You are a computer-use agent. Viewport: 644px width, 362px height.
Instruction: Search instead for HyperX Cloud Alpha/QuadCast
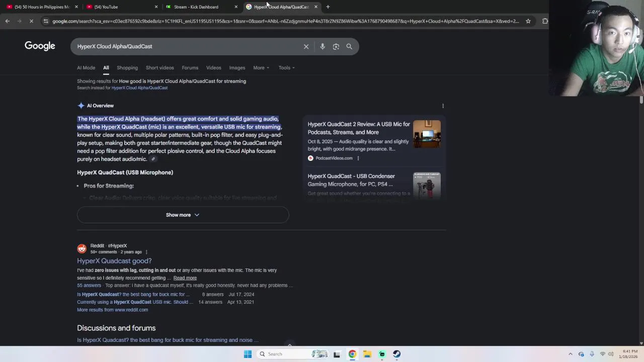(x=139, y=88)
